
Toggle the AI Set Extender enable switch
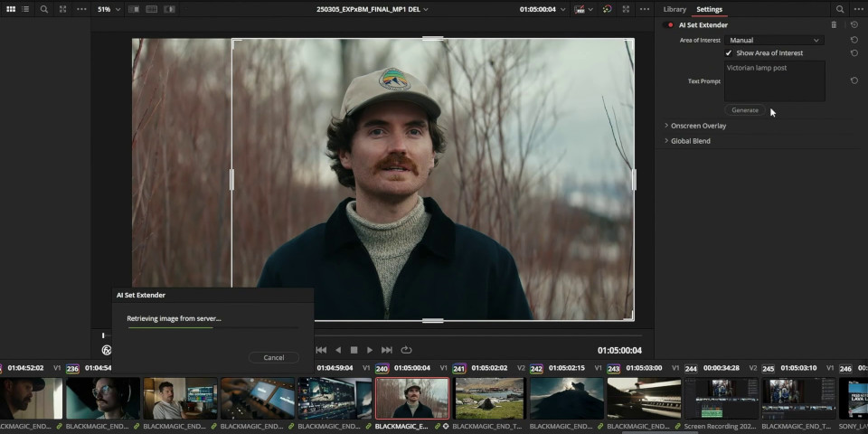[x=669, y=25]
